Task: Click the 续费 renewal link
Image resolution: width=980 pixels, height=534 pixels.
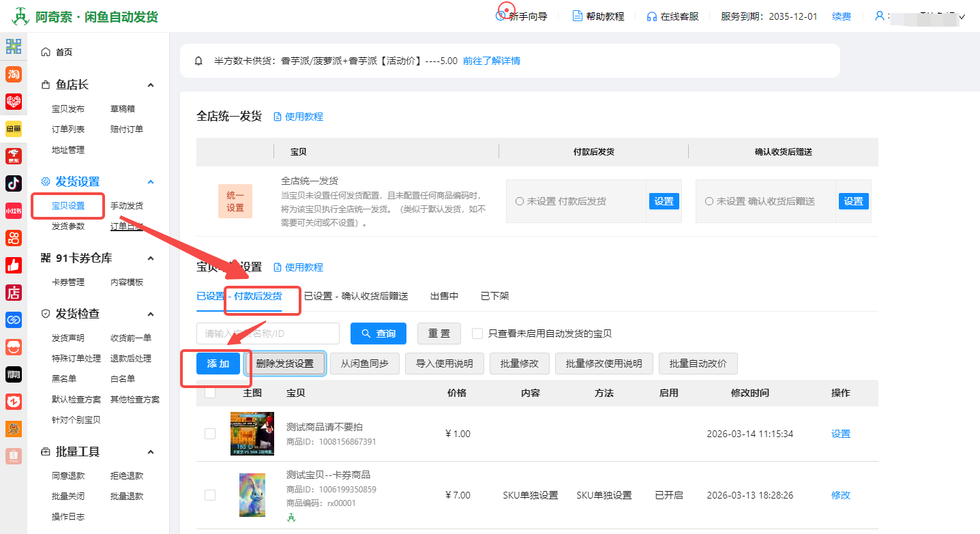Action: coord(842,16)
